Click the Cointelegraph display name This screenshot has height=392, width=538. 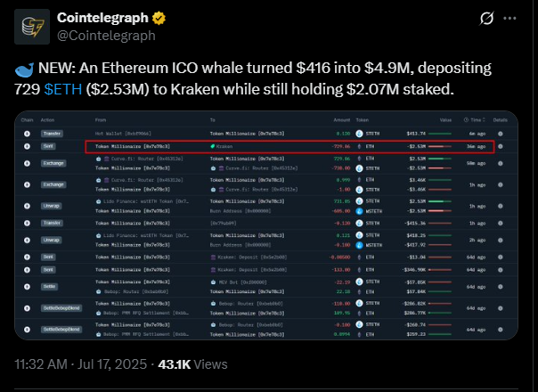coord(102,18)
